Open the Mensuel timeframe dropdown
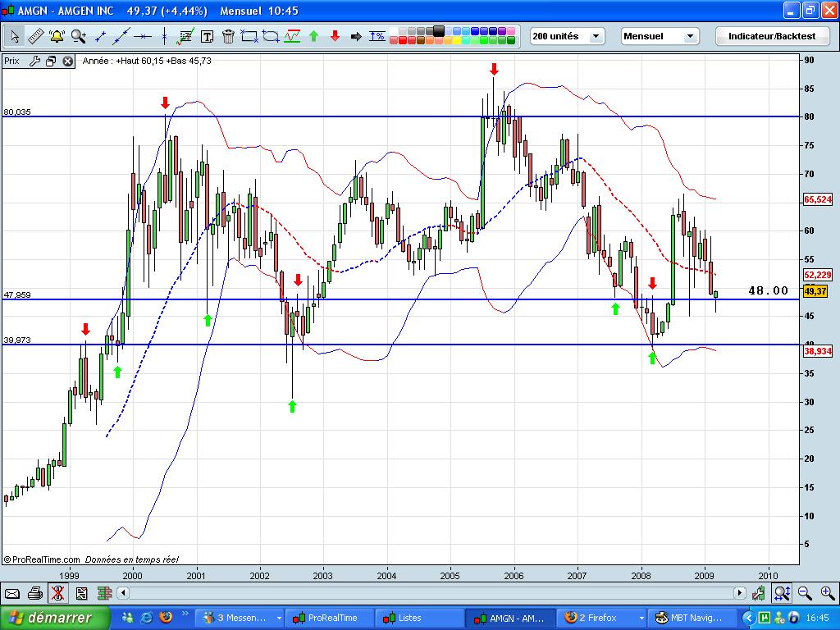This screenshot has height=630, width=840. [x=660, y=36]
